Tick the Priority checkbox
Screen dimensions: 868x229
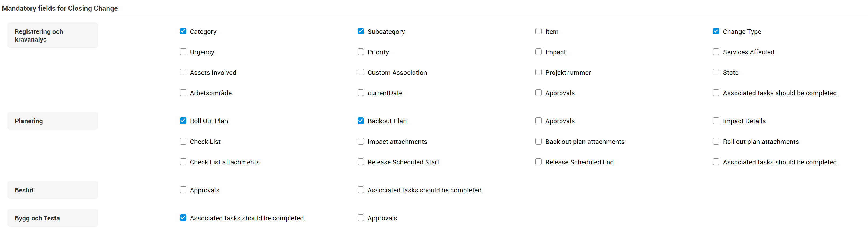pos(361,52)
